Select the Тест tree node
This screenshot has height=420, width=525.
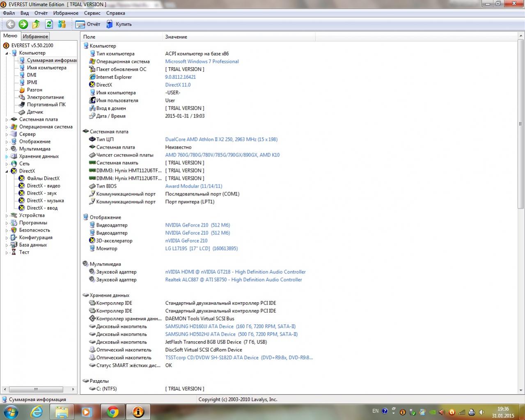pos(24,252)
